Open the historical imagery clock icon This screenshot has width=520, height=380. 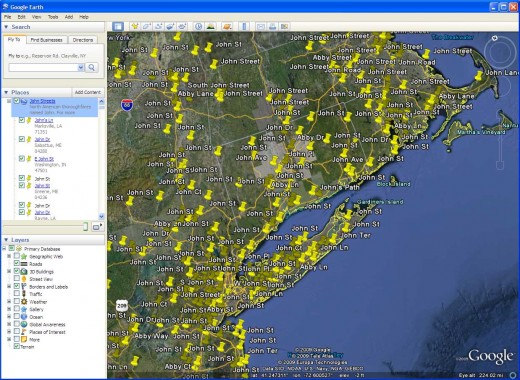tap(198, 26)
